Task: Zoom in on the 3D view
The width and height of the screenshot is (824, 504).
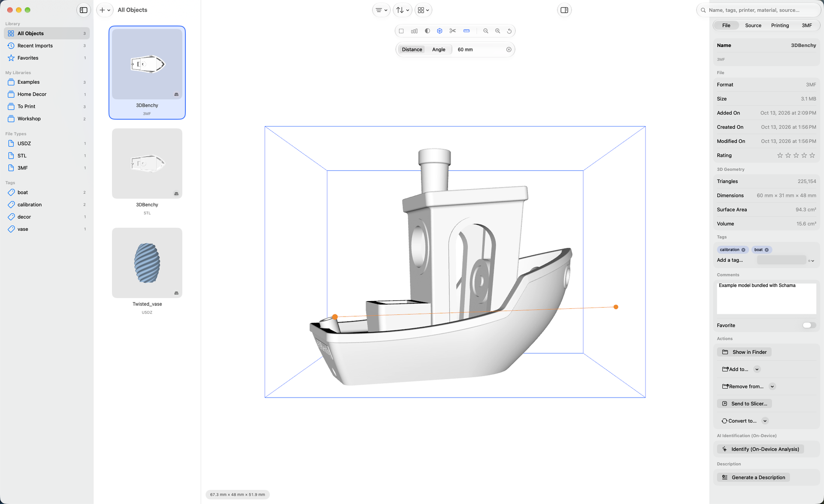Action: tap(497, 31)
